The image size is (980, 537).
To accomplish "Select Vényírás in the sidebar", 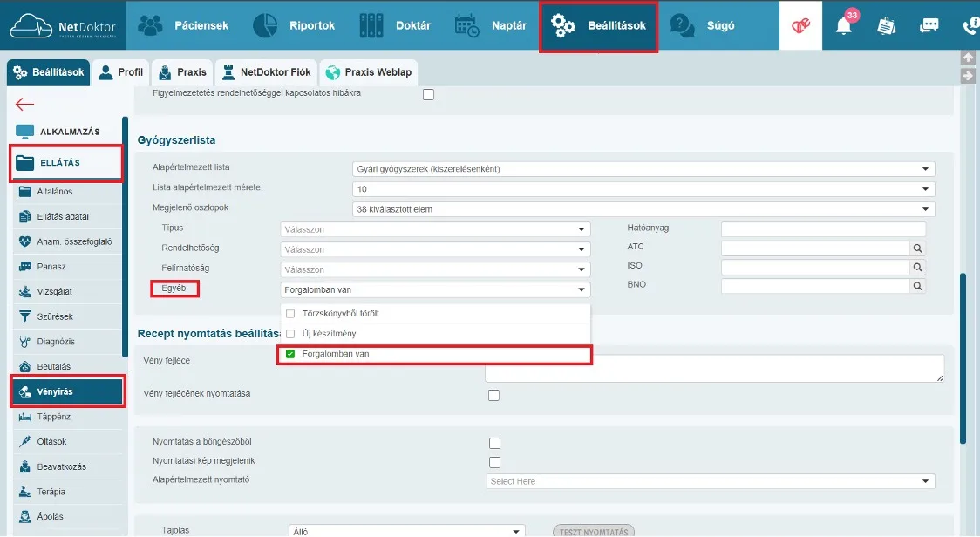I will pos(67,391).
